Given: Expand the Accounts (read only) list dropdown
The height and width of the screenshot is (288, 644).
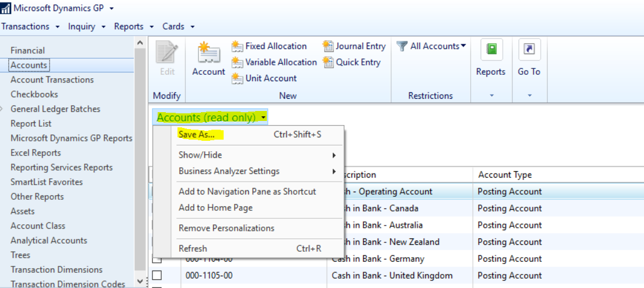Looking at the screenshot, I should (x=211, y=117).
